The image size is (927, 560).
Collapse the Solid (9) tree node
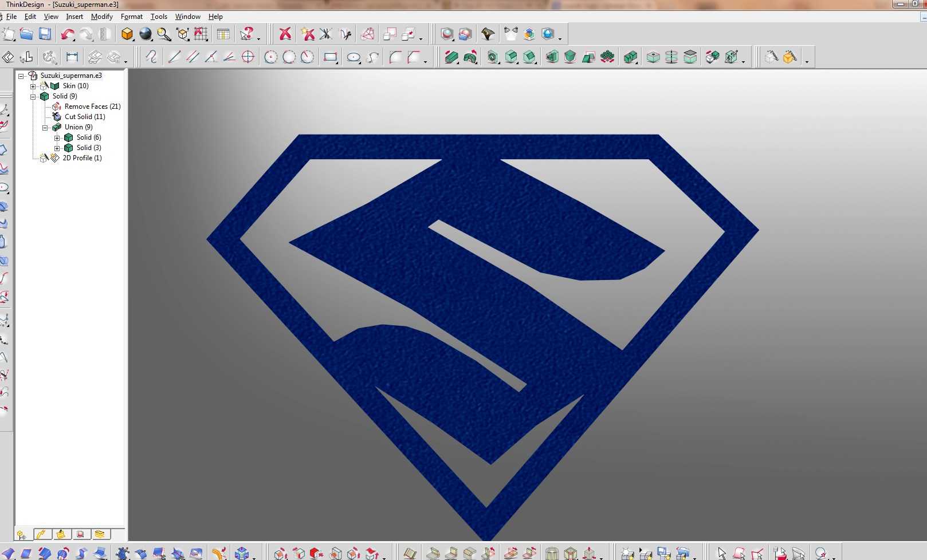pos(33,96)
